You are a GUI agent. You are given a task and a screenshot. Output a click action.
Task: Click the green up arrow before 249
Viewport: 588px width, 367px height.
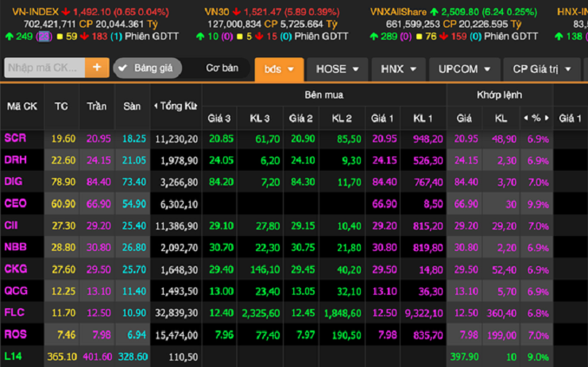[x=10, y=37]
